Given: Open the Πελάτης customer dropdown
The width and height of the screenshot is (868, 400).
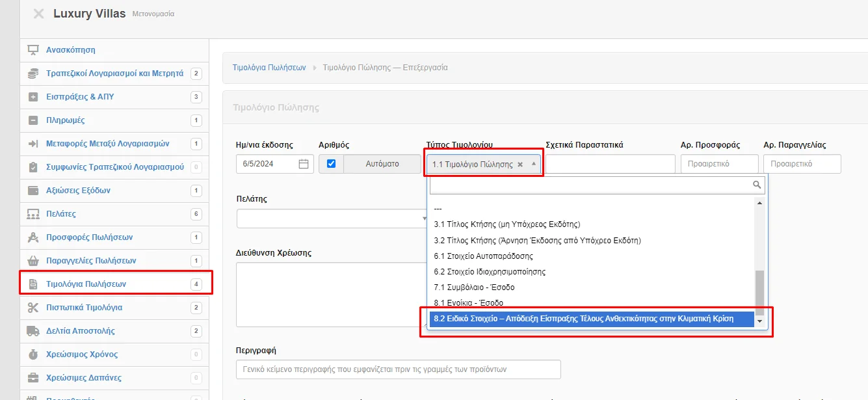Looking at the screenshot, I should (x=332, y=219).
